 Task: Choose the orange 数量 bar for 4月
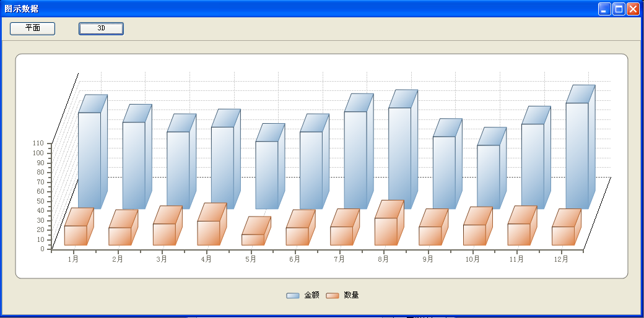tap(208, 232)
